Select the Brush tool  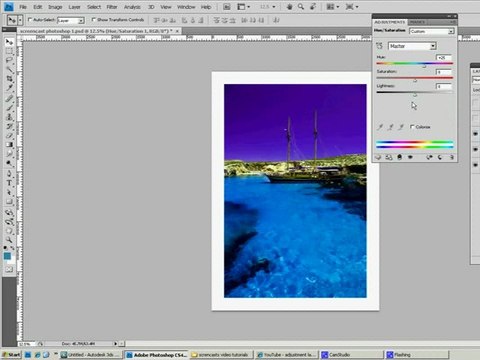point(9,108)
